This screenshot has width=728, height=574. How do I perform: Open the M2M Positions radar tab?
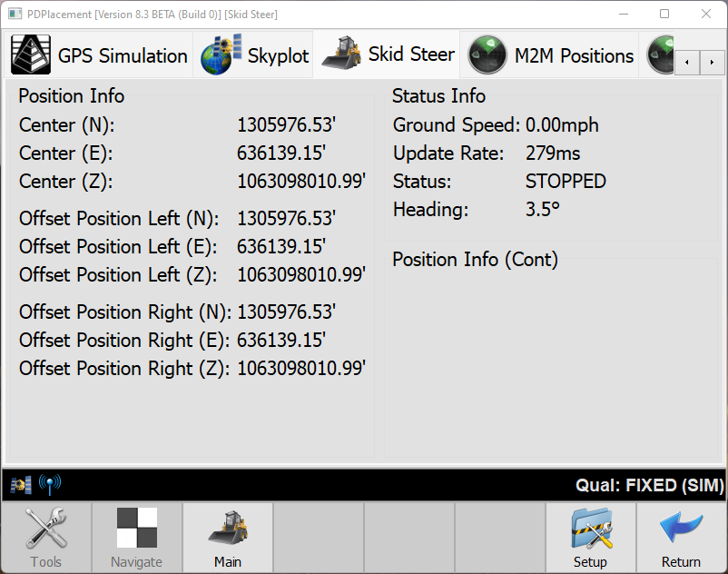tap(551, 55)
